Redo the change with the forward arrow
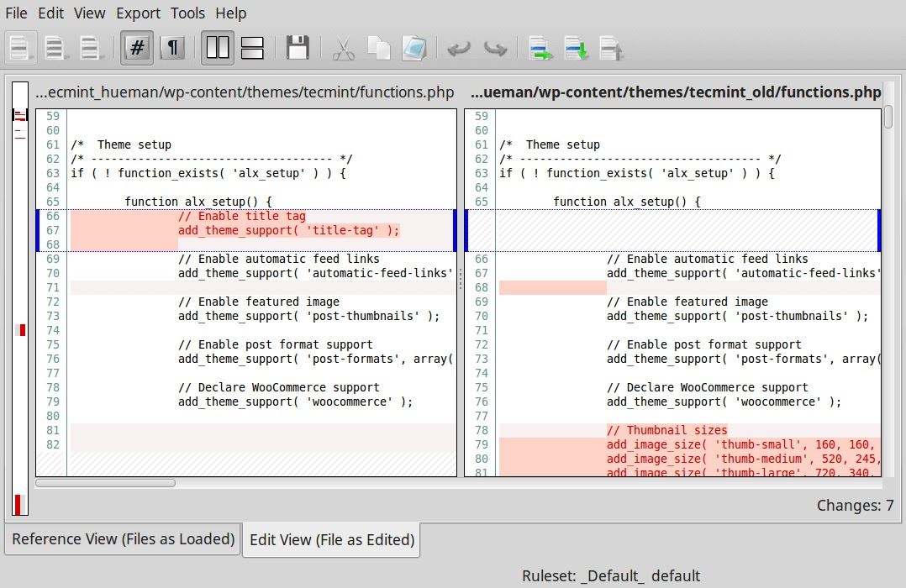The width and height of the screenshot is (906, 588). coord(495,48)
